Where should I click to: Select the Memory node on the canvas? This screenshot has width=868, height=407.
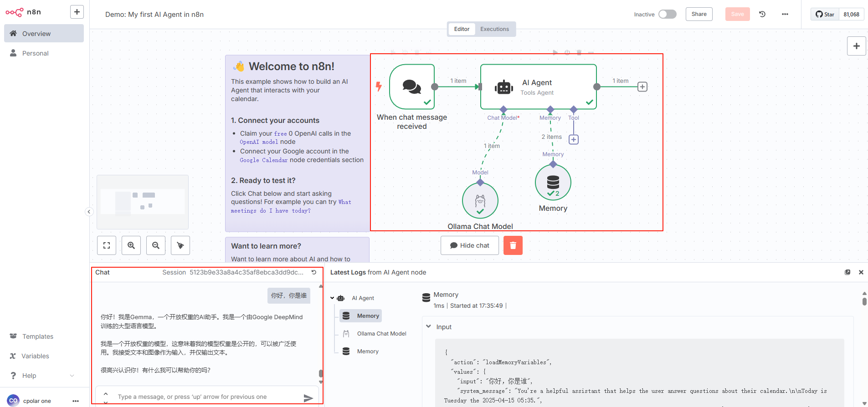pyautogui.click(x=553, y=182)
